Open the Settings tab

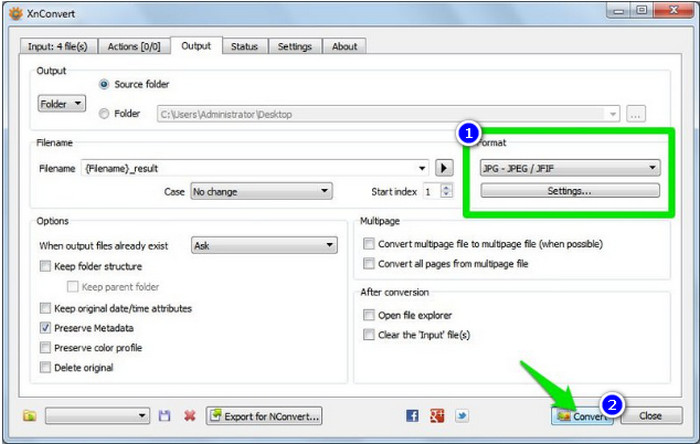pyautogui.click(x=295, y=46)
